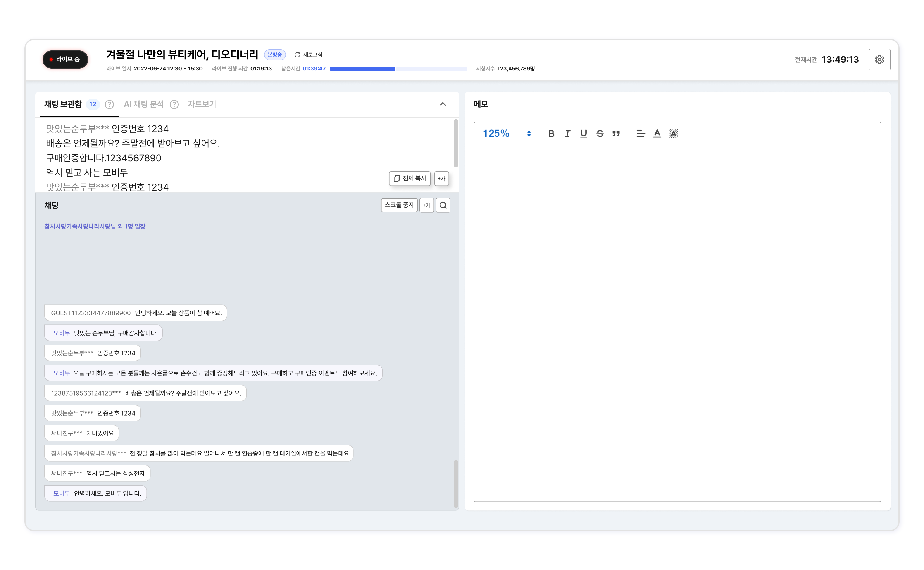
Task: Switch to the AI 채팅 분석 tab
Action: [x=144, y=104]
